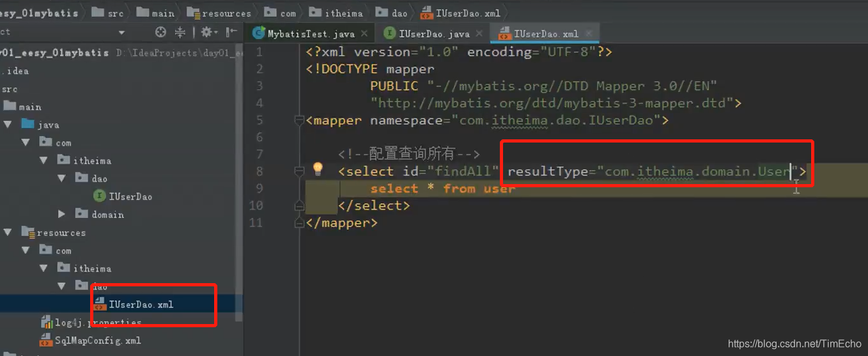Toggle the fold marker on mapper line 5
Image resolution: width=868 pixels, height=356 pixels.
pos(299,120)
